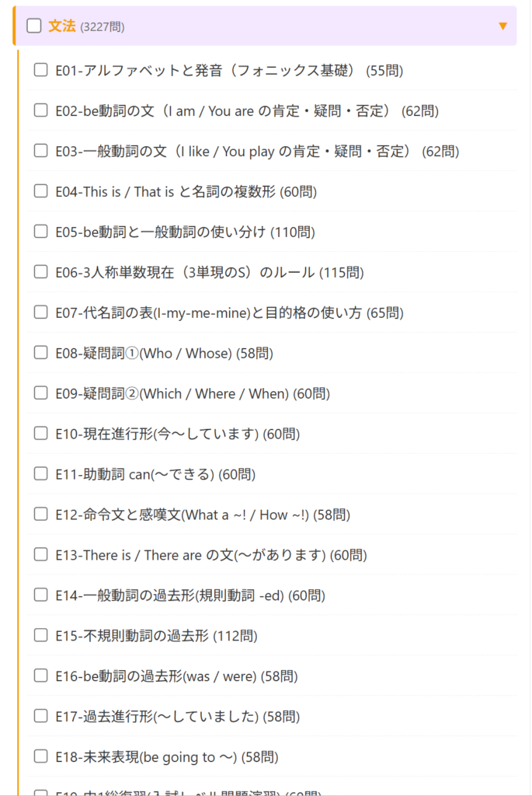Toggle E08 疑問詞① Who / Whose checkbox
532x796 pixels.
(41, 353)
